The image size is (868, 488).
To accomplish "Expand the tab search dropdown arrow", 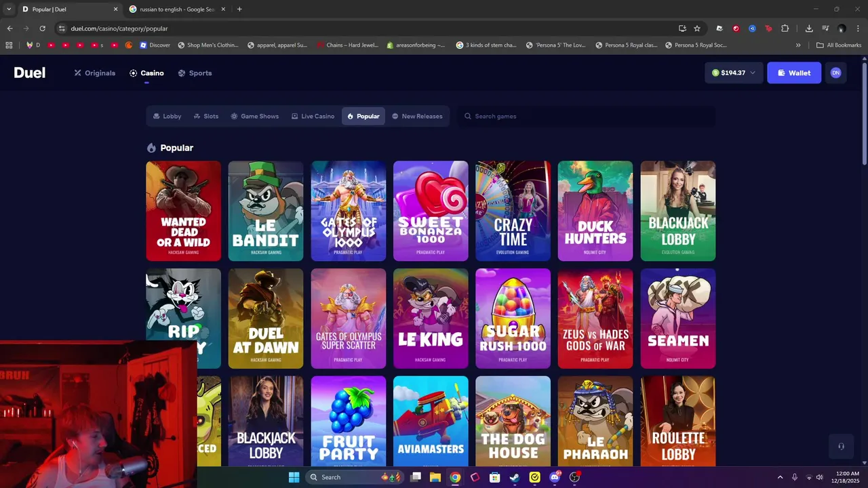I will [9, 9].
